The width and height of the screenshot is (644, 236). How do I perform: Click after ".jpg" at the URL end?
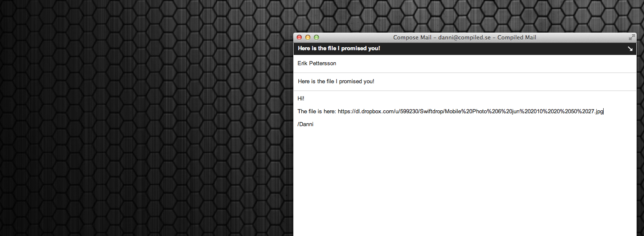(604, 112)
